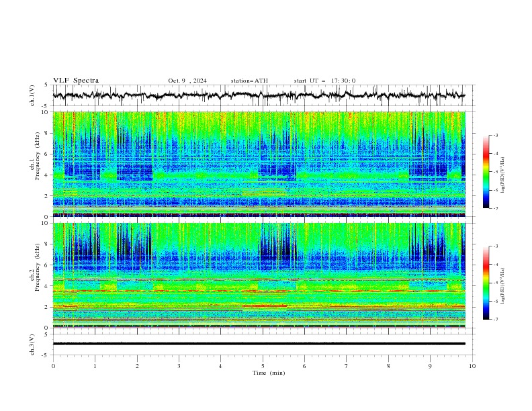Click time axis tick label "0"
Image resolution: width=532 pixels, height=411 pixels.
pyautogui.click(x=53, y=366)
